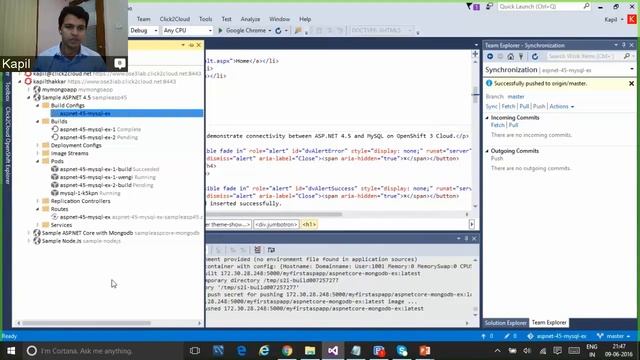The width and height of the screenshot is (640, 360).
Task: Click the browser refresh icon in toolbar
Action: tap(278, 31)
